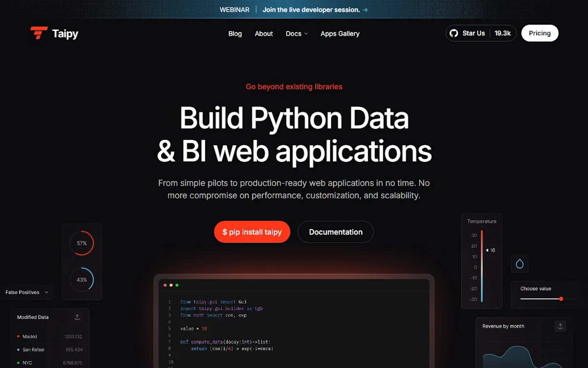The width and height of the screenshot is (588, 368).
Task: Open the Docs dropdown menu
Action: click(x=297, y=33)
